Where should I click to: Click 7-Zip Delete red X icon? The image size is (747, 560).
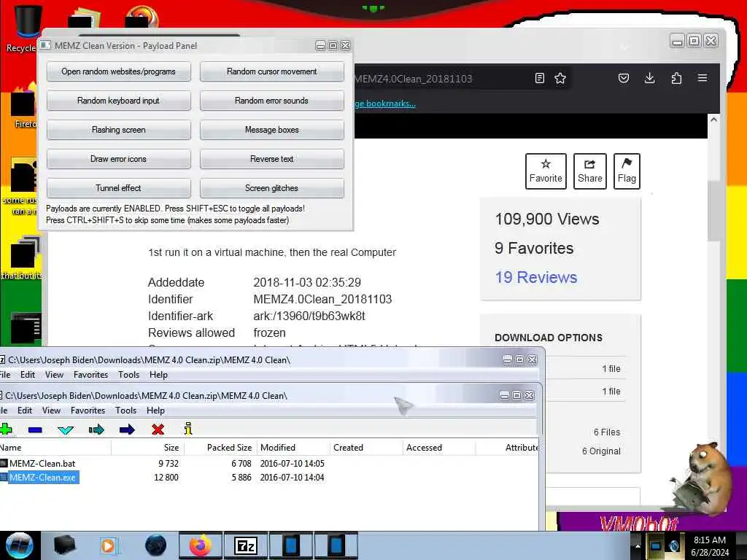[158, 429]
